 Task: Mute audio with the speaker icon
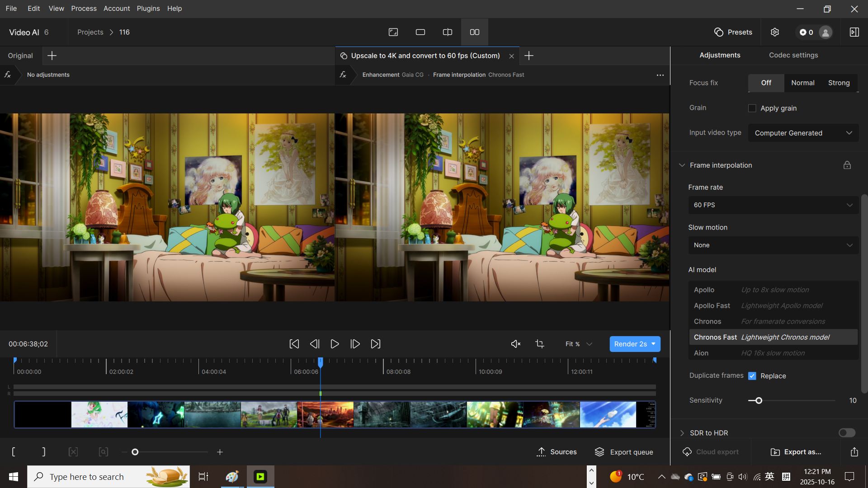(515, 344)
